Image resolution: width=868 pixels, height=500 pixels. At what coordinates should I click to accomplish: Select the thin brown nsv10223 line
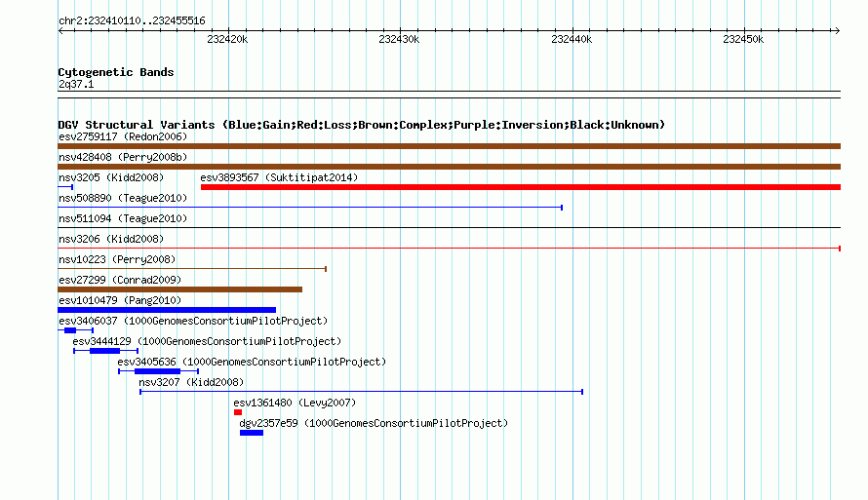pos(192,269)
